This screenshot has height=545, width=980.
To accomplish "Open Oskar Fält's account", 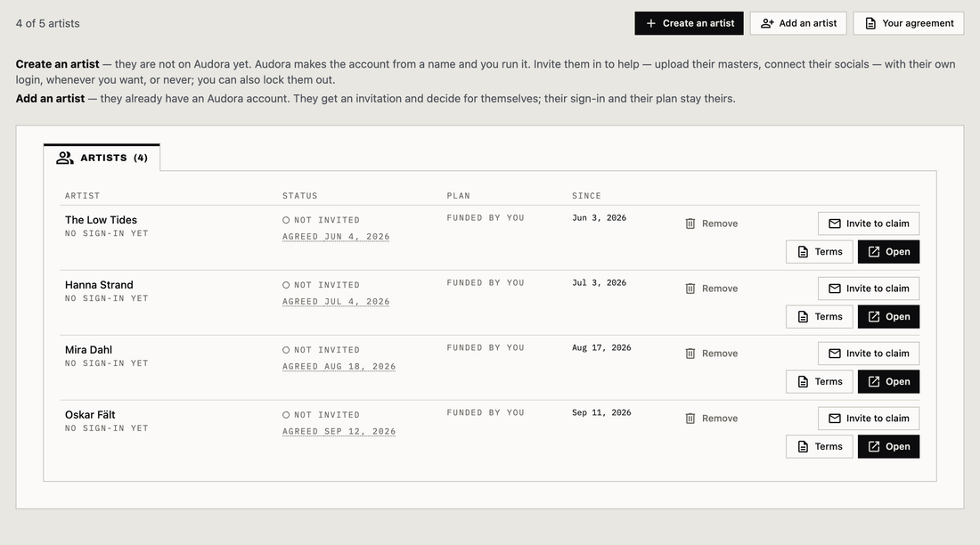I will tap(889, 447).
